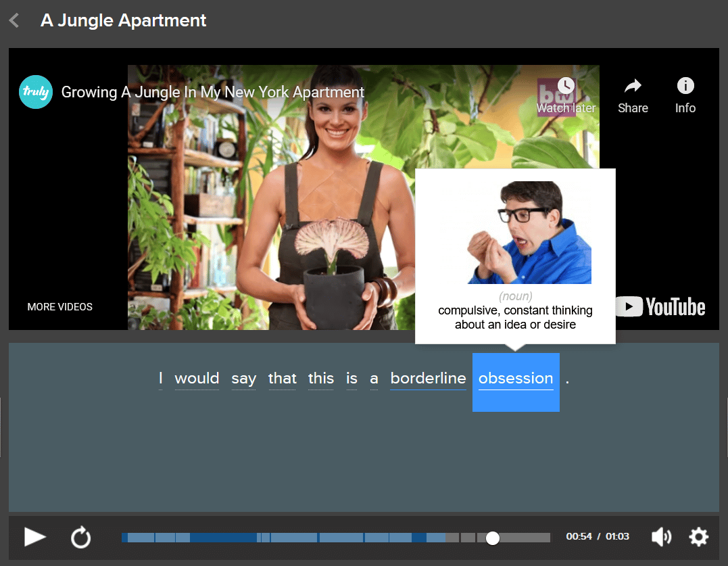This screenshot has width=728, height=566.
Task: Select the word 'borderline' in the caption
Action: [428, 379]
